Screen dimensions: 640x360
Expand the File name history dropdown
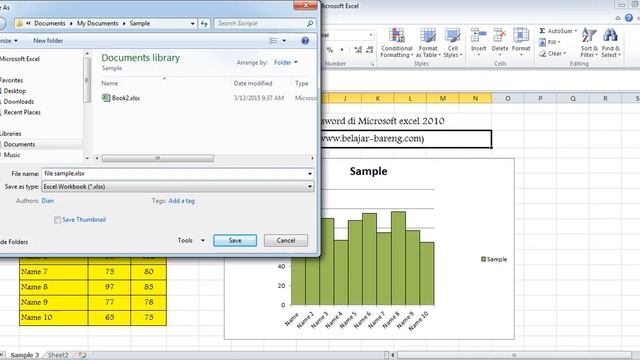click(310, 174)
